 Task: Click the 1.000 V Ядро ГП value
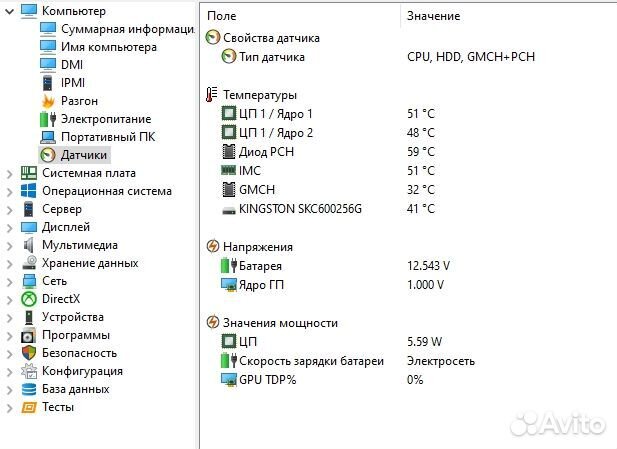click(x=425, y=285)
